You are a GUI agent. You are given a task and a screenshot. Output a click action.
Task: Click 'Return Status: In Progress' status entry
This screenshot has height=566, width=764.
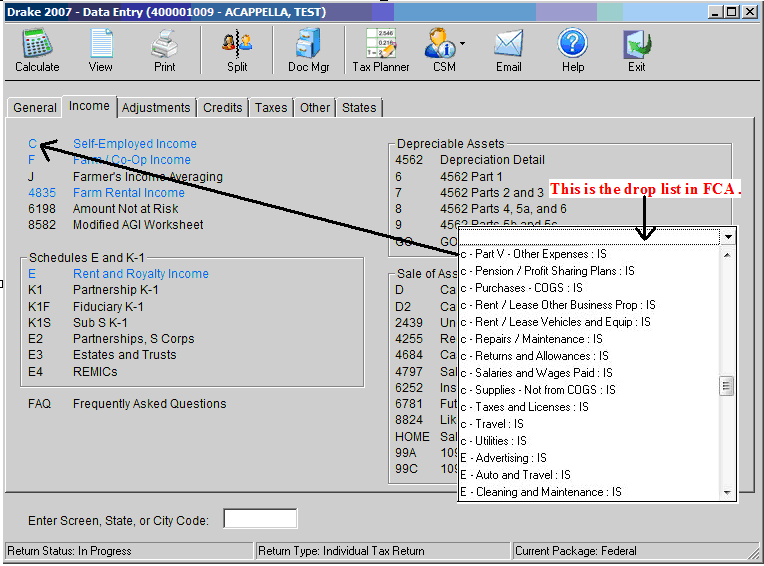click(129, 551)
